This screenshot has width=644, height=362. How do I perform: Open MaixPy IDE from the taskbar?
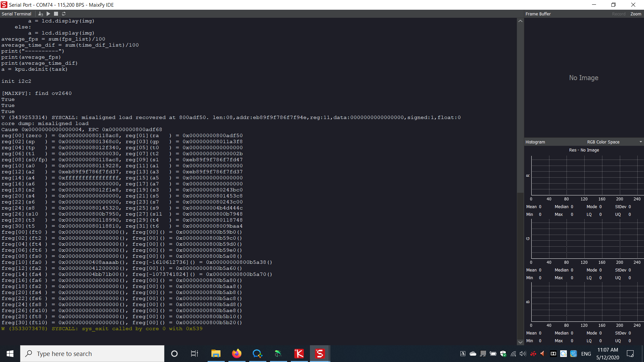point(320,354)
